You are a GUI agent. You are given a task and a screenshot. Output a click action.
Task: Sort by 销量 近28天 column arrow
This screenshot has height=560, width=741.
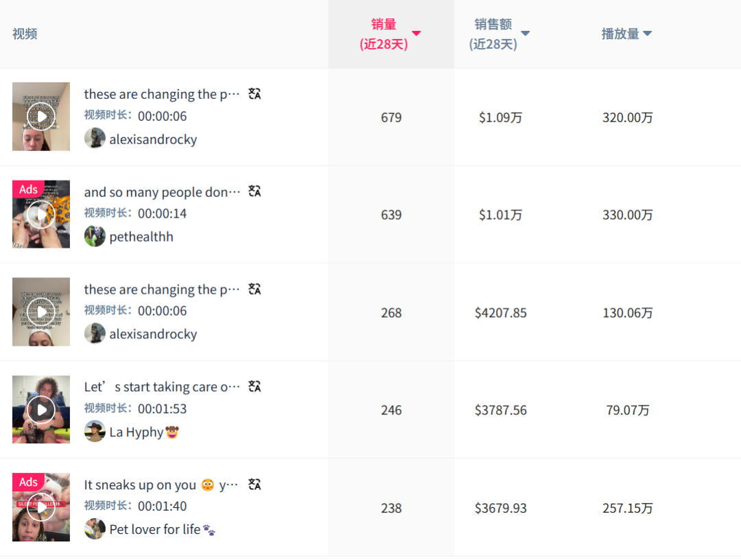416,33
